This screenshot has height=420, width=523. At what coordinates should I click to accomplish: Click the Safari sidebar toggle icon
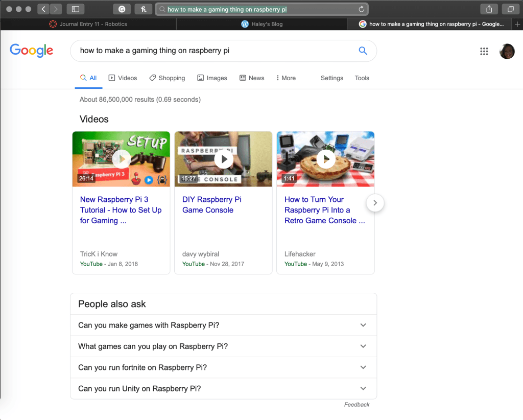coord(75,9)
